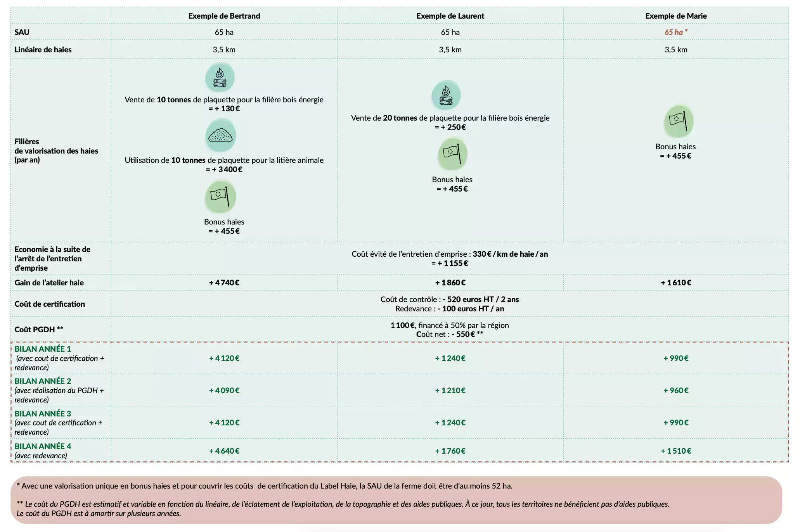The image size is (800, 532).
Task: Select the 'Exemple de Marie' header
Action: pyautogui.click(x=676, y=16)
